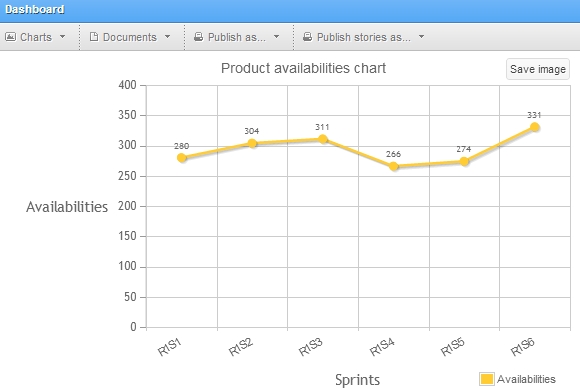Open the Documents menu

(x=130, y=37)
